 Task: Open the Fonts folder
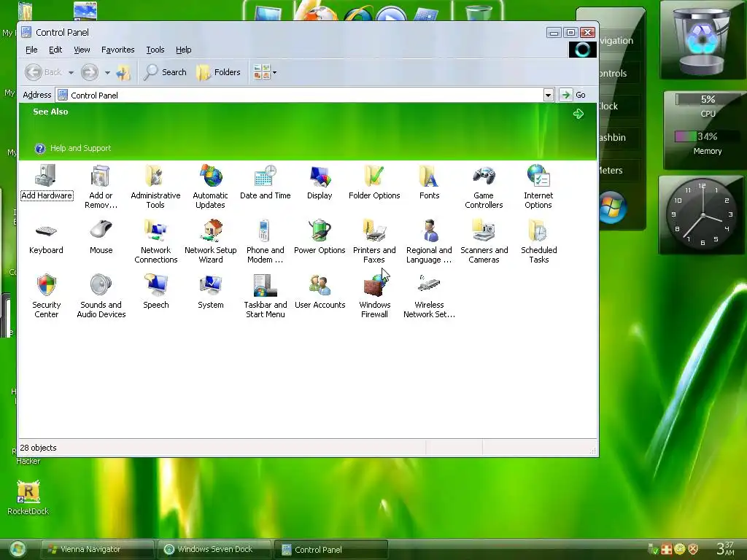coord(429,182)
